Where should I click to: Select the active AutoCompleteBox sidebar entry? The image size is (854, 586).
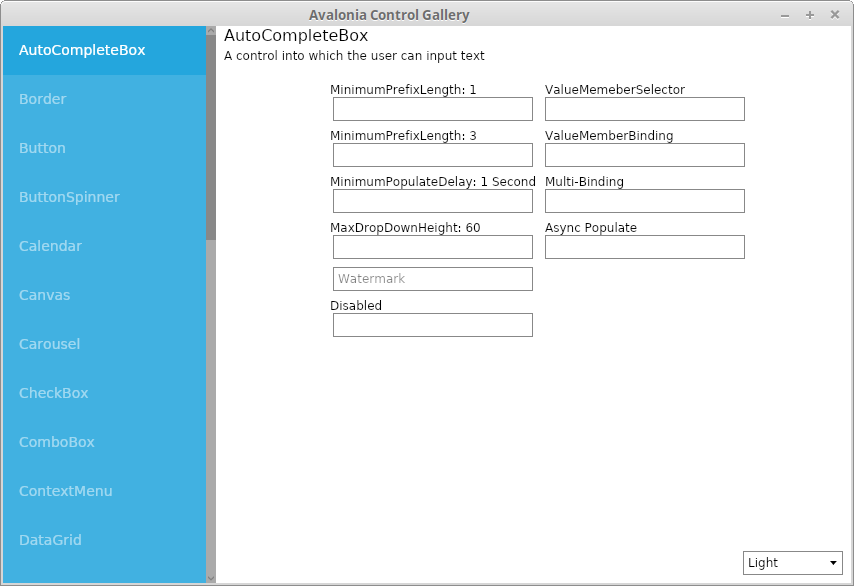click(x=100, y=50)
